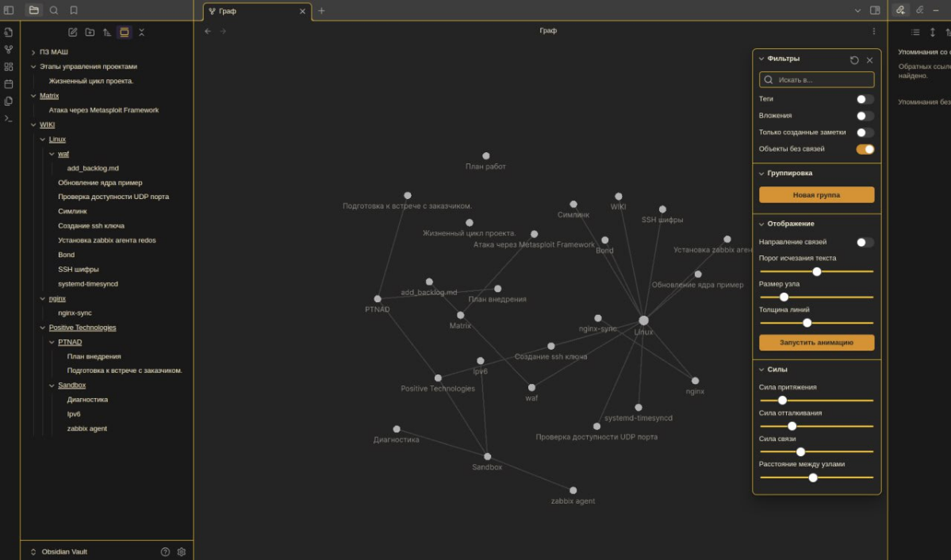Enable the Теги toggle
The height and width of the screenshot is (560, 951).
pyautogui.click(x=865, y=99)
